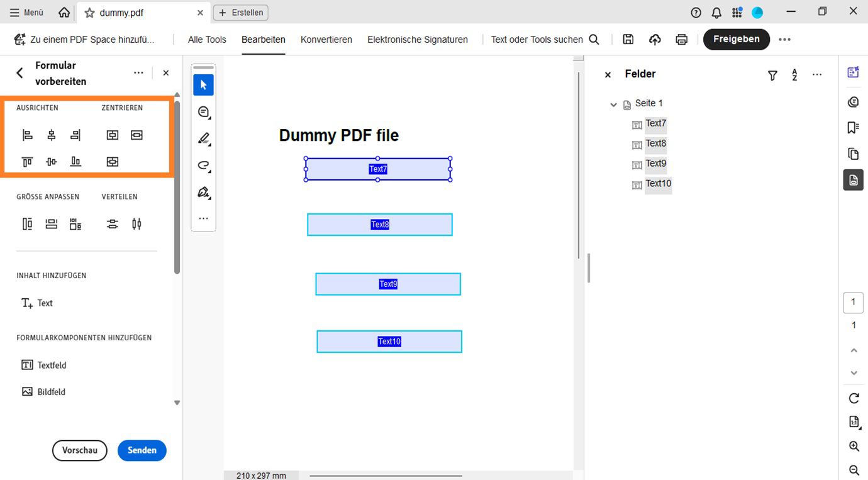Sort fields alphabetically with the A-Z icon

point(794,75)
